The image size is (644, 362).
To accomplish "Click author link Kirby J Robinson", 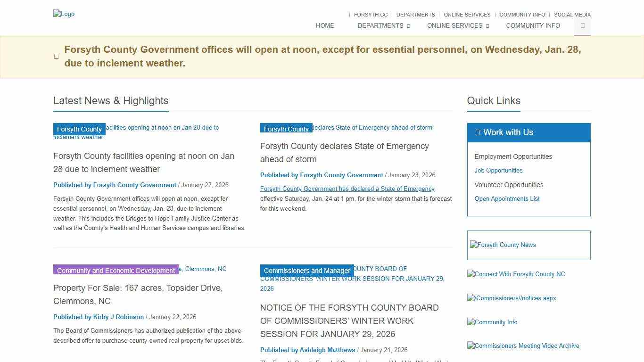I will click(99, 317).
